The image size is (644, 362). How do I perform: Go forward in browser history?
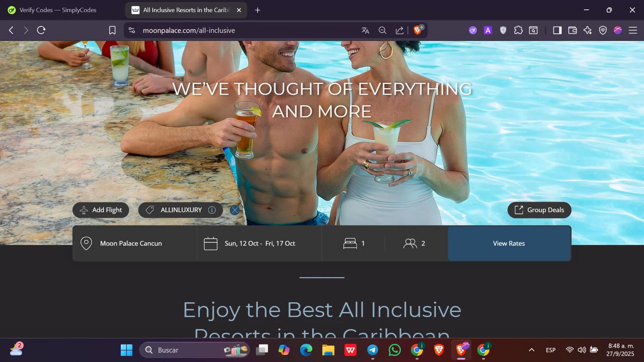click(x=26, y=30)
